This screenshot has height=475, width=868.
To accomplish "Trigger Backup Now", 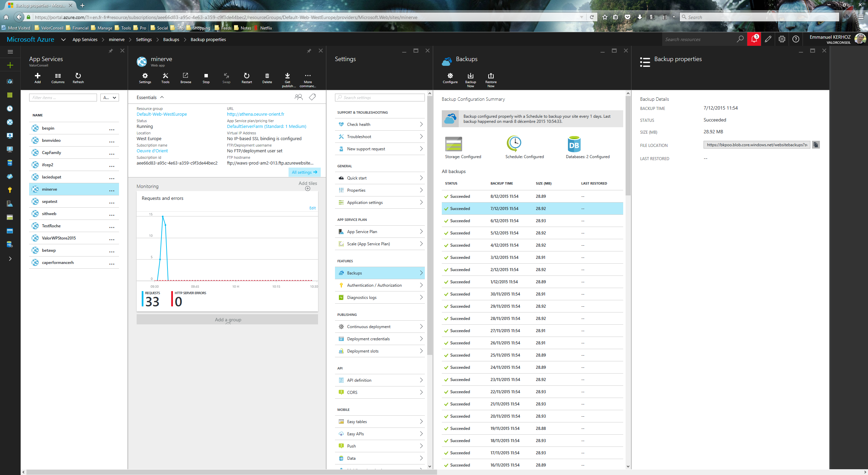I will click(471, 80).
